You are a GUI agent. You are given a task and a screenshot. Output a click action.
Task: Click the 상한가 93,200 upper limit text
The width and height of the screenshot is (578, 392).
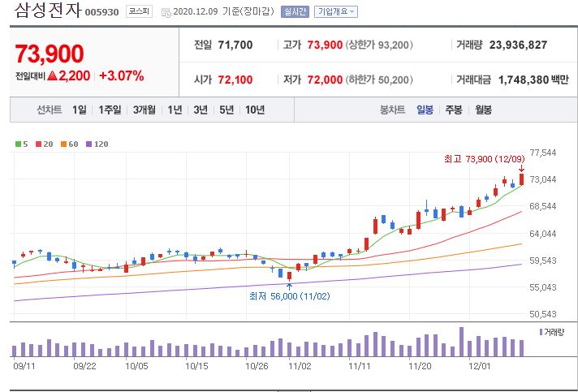(379, 45)
